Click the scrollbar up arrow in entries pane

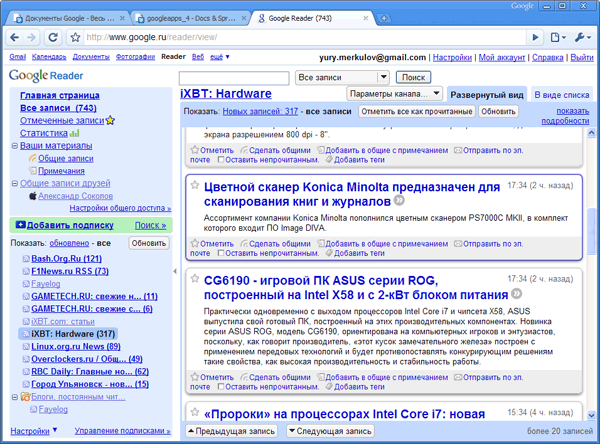(x=591, y=133)
